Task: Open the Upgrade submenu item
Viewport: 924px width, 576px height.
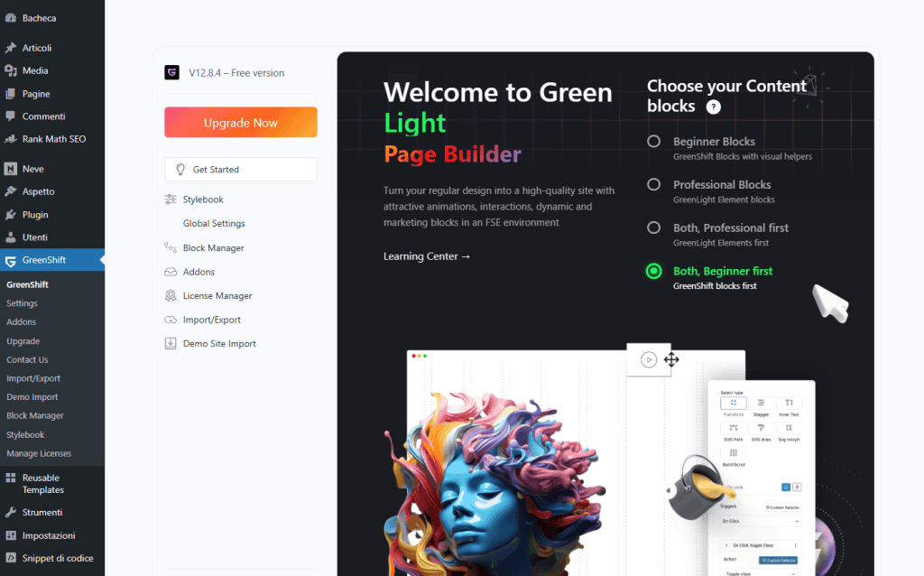Action: pyautogui.click(x=23, y=340)
